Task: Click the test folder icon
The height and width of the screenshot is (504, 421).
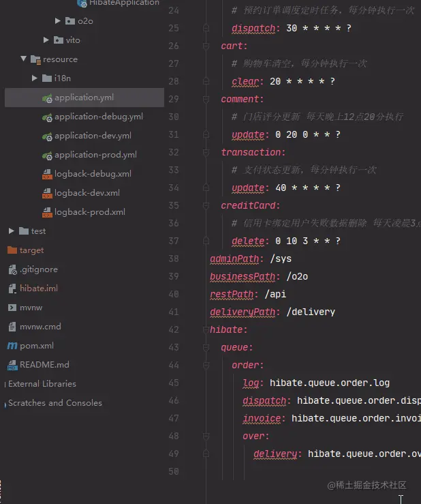Action: pos(24,231)
